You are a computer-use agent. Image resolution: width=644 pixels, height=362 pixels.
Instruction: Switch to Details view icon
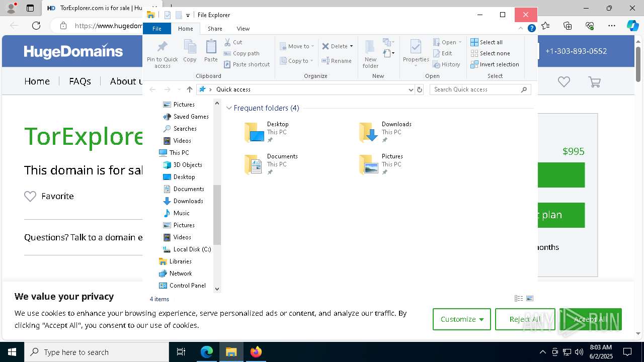[x=519, y=299]
